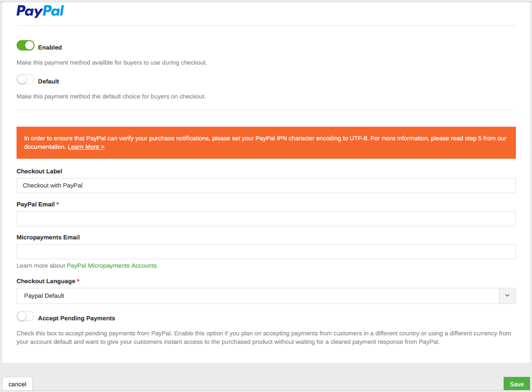The image size is (532, 392).
Task: Disable the Enabled payment method toggle
Action: pos(26,45)
